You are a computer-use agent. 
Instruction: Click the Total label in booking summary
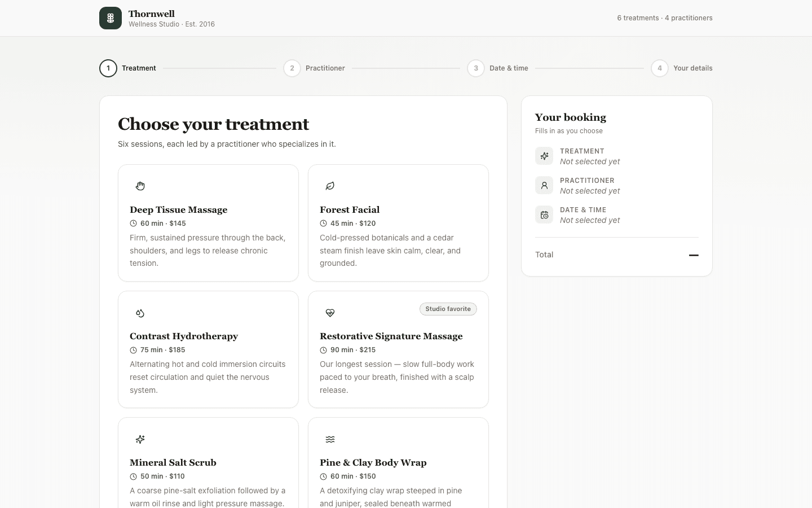[544, 255]
